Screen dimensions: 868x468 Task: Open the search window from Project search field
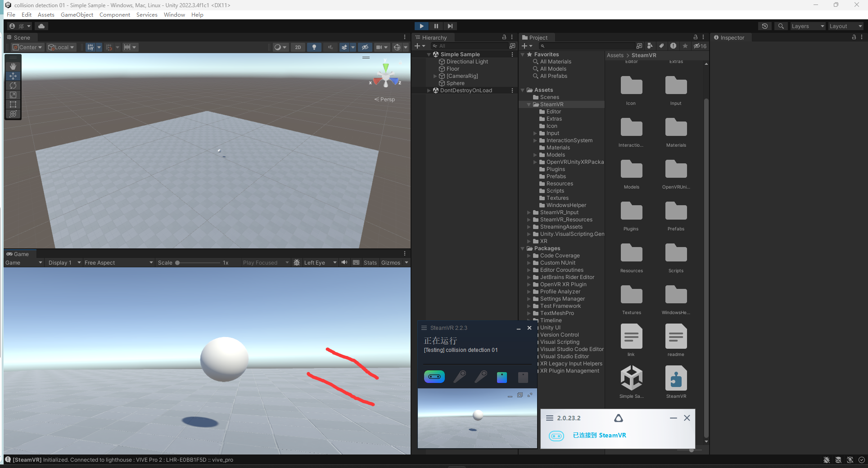[x=639, y=46]
